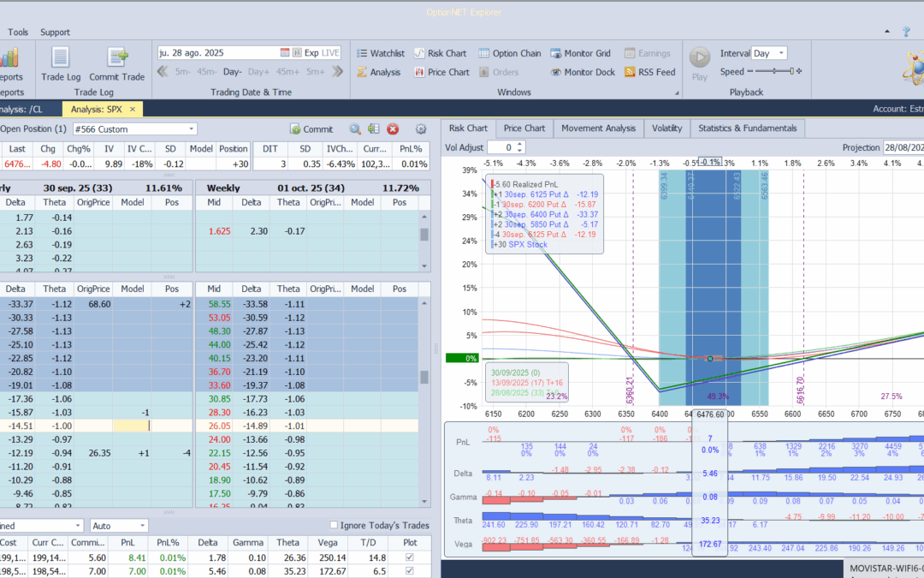Enable Ignore Today's Trades checkbox
The height and width of the screenshot is (578, 924).
pos(335,525)
